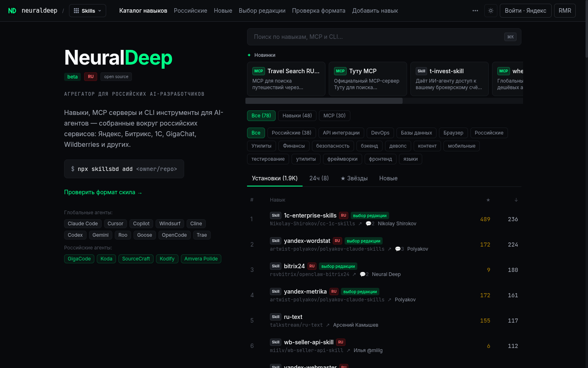Filter by безопасность chip
The image size is (588, 368).
(x=333, y=146)
